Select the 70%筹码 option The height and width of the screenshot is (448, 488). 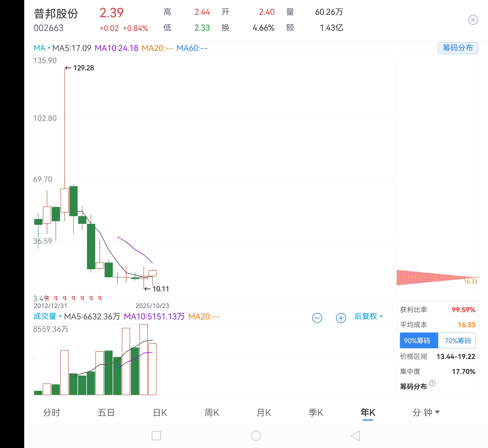[457, 341]
